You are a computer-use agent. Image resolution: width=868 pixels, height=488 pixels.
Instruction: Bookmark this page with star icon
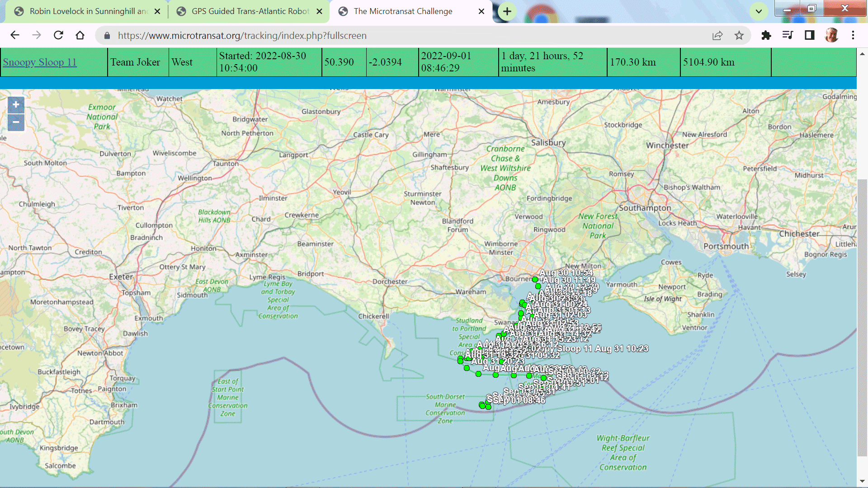pos(739,35)
